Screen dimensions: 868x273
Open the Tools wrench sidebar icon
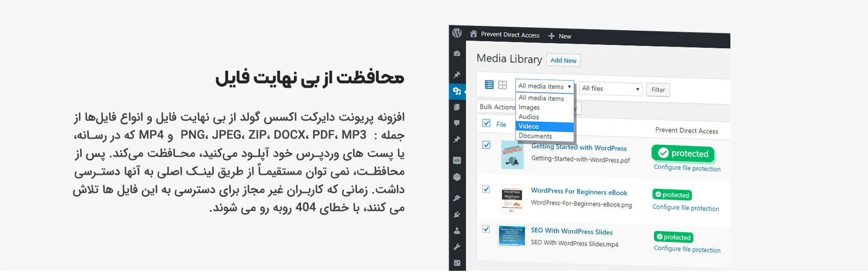457,247
